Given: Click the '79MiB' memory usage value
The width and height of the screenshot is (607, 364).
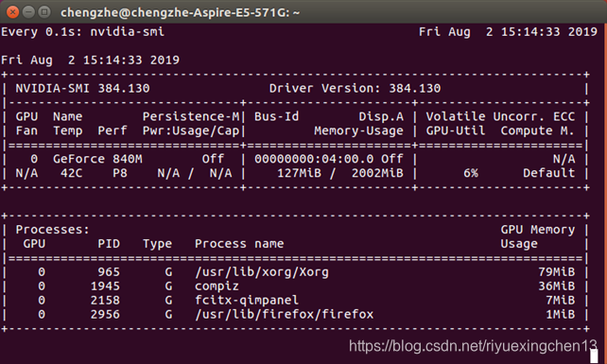Looking at the screenshot, I should tap(557, 272).
